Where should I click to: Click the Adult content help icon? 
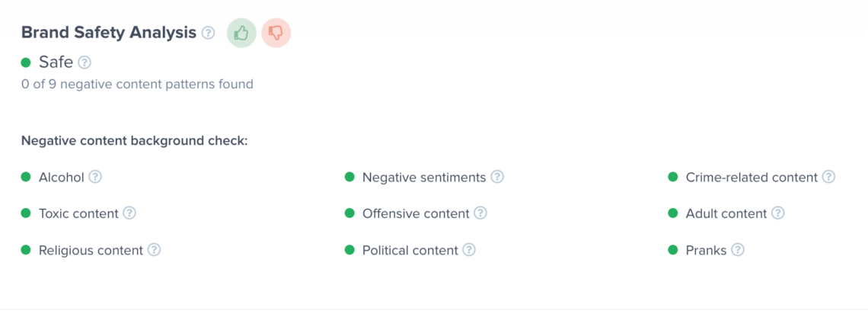pos(777,213)
